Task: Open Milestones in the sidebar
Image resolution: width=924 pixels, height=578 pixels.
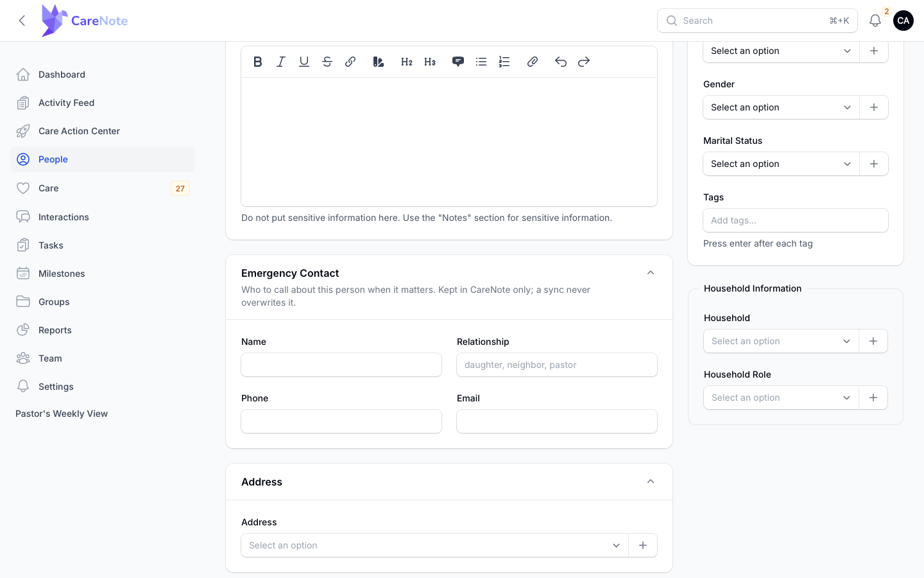Action: (103, 274)
